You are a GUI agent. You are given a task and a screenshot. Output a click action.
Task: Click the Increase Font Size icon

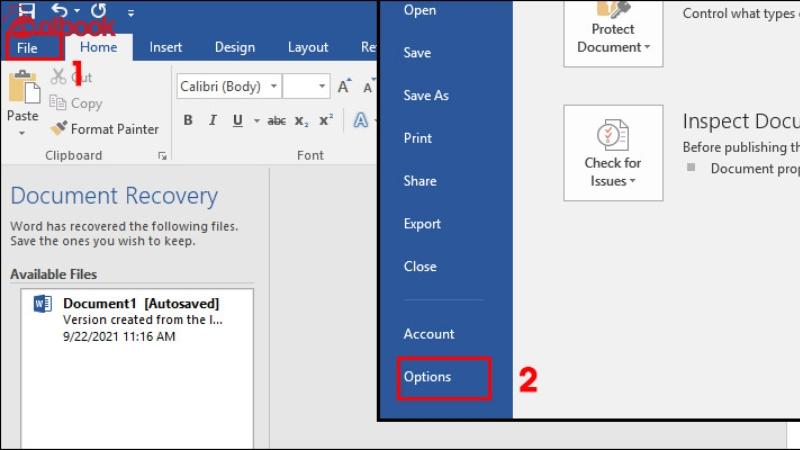(344, 87)
